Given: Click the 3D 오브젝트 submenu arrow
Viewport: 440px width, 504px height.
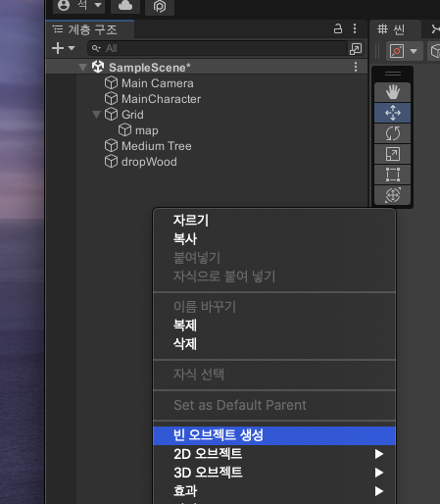Looking at the screenshot, I should (379, 473).
